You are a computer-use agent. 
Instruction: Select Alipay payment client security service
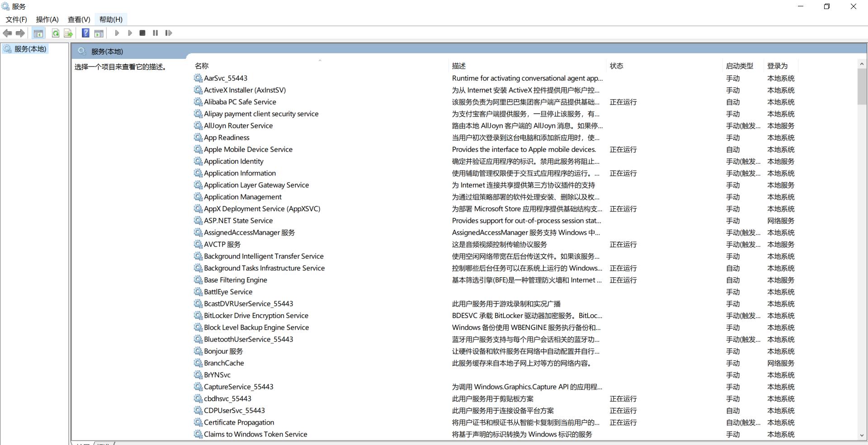click(x=261, y=114)
